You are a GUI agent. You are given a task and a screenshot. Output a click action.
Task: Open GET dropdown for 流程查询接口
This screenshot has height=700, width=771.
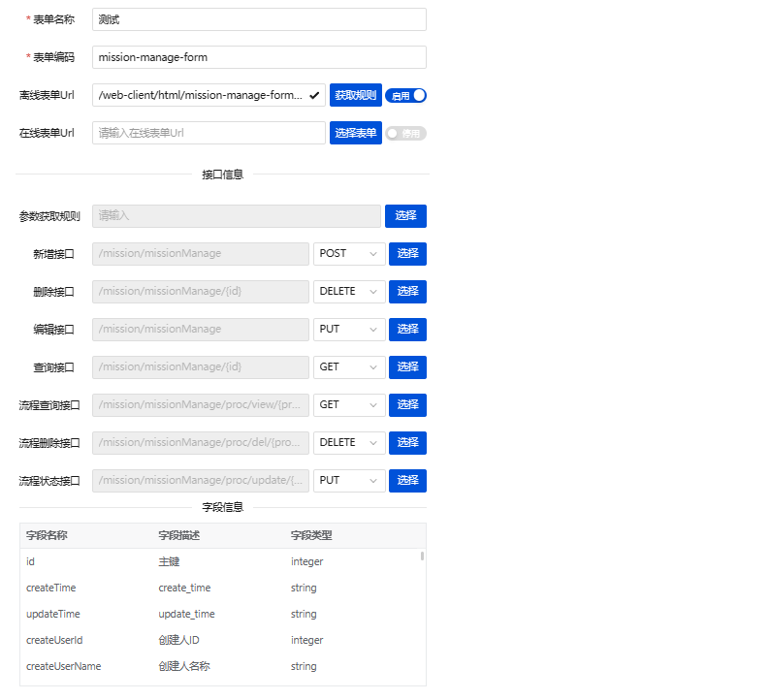pos(349,405)
